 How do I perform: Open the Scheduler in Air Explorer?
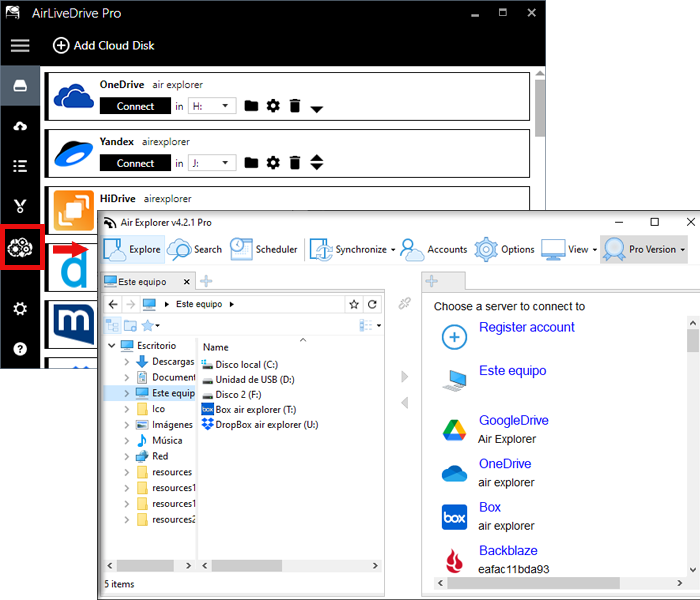point(263,249)
